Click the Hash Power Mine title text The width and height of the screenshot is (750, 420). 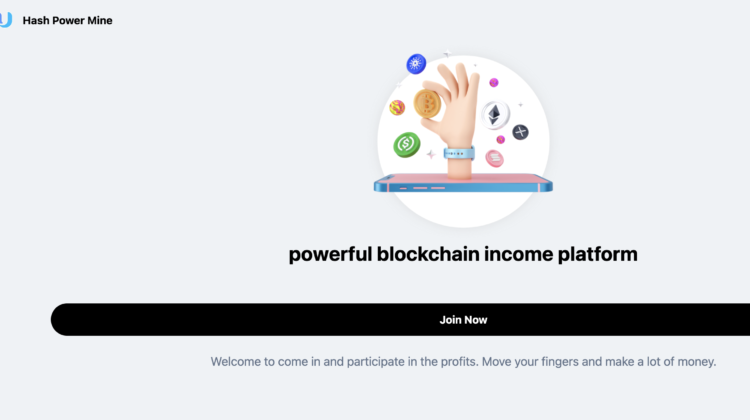[67, 20]
